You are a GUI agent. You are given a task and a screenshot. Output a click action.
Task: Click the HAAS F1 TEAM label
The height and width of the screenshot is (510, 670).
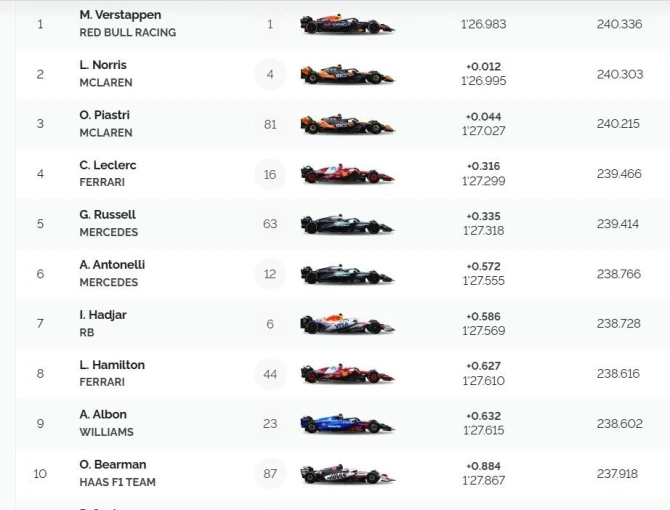pos(118,482)
